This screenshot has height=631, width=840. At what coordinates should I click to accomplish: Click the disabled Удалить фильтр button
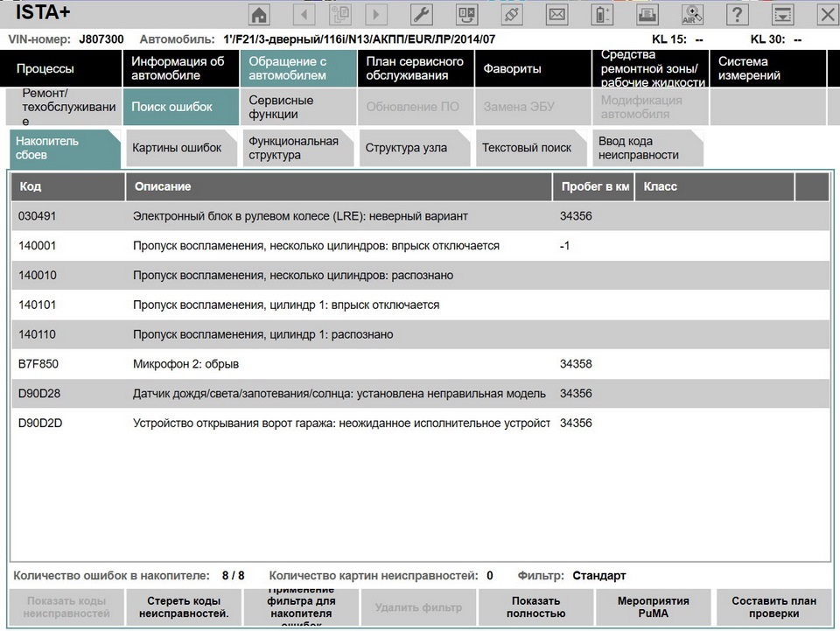point(418,607)
